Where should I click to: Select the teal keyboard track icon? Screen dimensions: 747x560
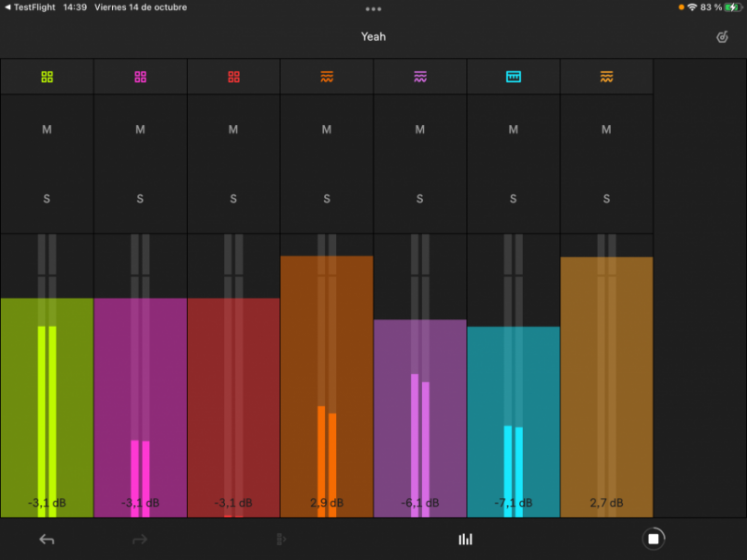click(513, 76)
